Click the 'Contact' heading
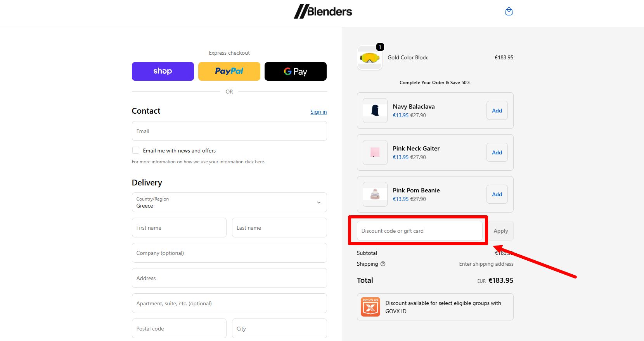The height and width of the screenshot is (341, 644). pyautogui.click(x=146, y=111)
